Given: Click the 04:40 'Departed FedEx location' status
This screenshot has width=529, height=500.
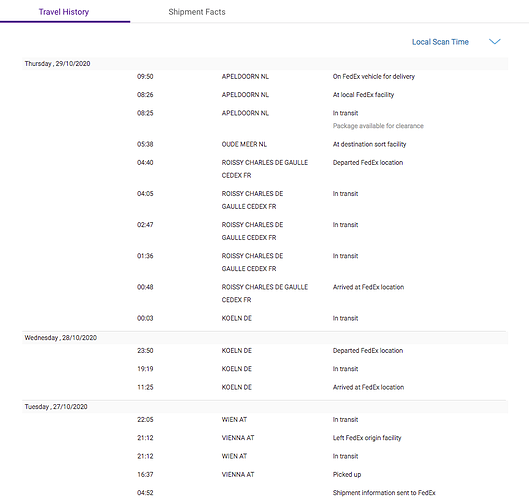Looking at the screenshot, I should tap(368, 163).
